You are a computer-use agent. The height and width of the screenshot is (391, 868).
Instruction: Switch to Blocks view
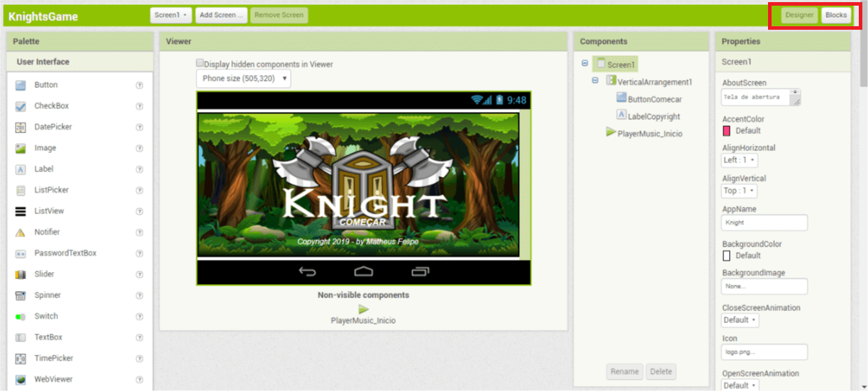[x=836, y=15]
